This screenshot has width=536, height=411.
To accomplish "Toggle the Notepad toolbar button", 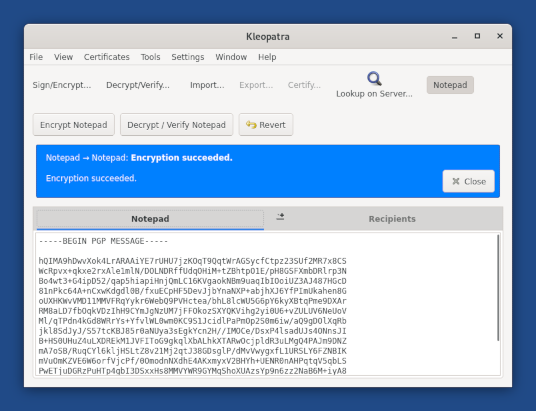I will pyautogui.click(x=450, y=85).
